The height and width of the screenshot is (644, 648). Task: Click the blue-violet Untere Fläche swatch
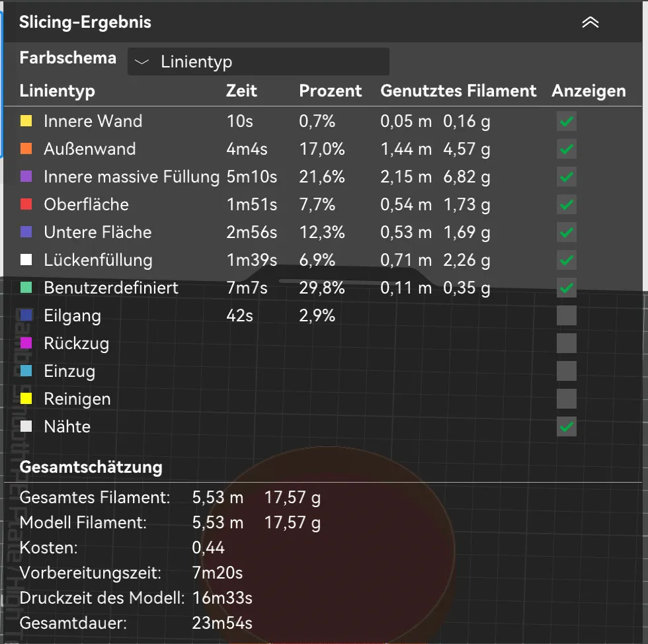(x=26, y=232)
